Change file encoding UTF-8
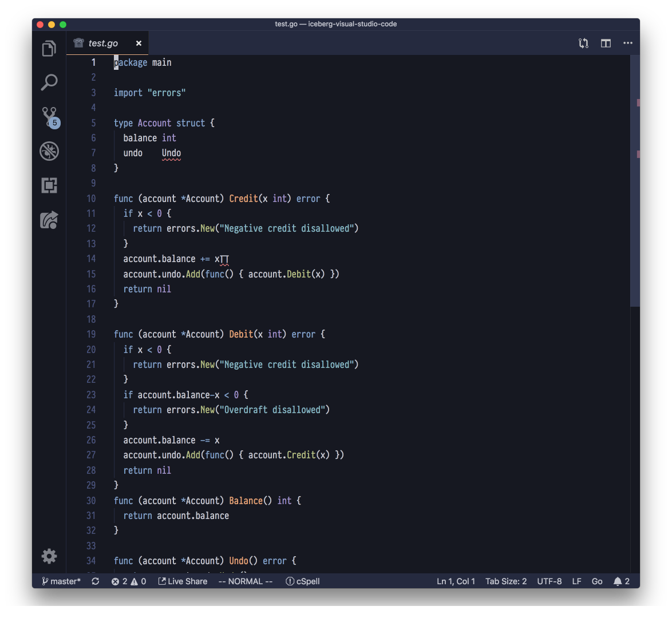This screenshot has width=672, height=634. click(x=549, y=581)
